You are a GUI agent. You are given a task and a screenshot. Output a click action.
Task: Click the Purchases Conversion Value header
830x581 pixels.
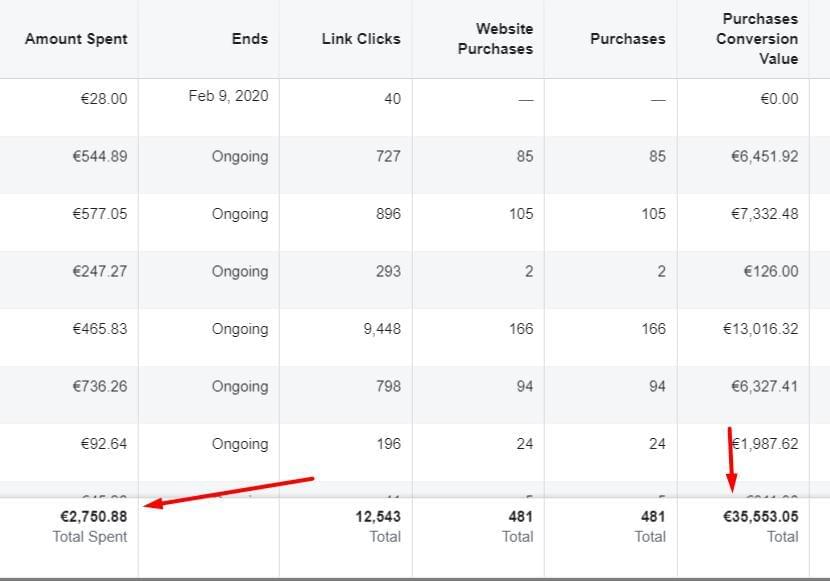point(760,39)
